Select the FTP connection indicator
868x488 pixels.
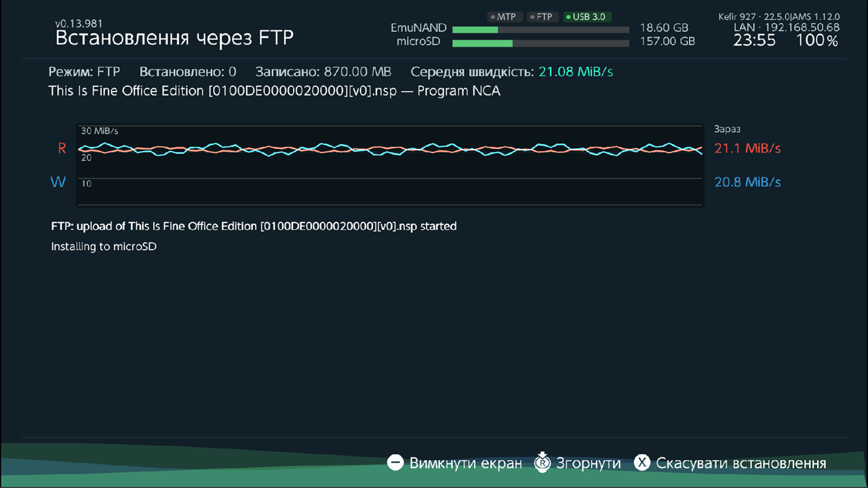542,17
